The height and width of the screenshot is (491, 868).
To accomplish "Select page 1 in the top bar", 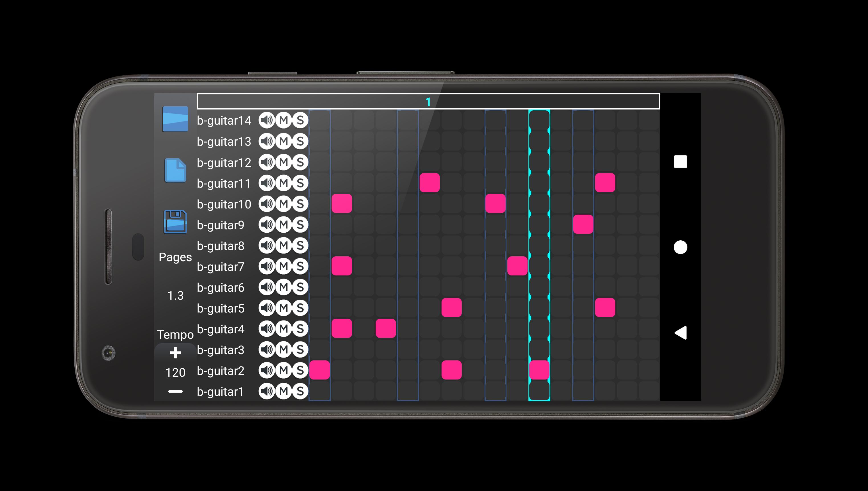I will [428, 102].
